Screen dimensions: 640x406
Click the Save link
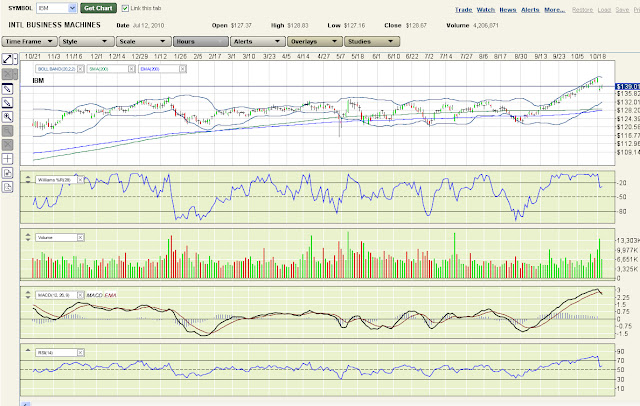pos(622,10)
